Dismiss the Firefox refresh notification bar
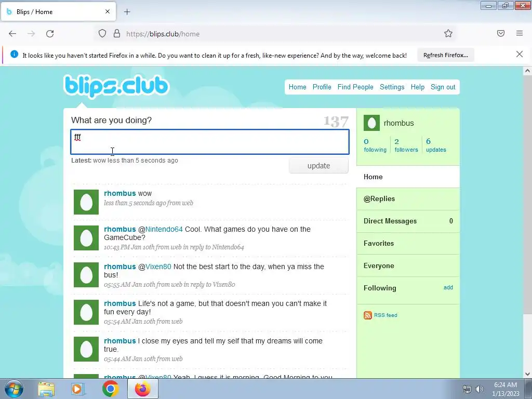This screenshot has width=532, height=399. (520, 54)
